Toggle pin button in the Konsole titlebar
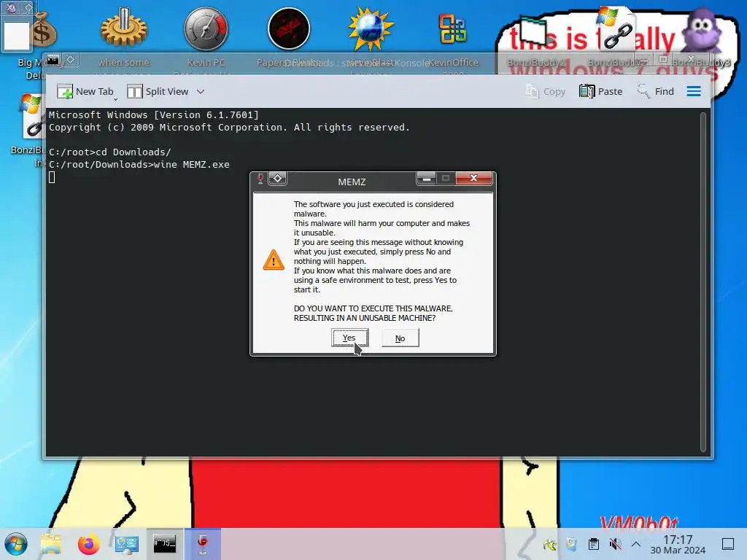Screen dimensions: 747x560 click(x=71, y=60)
